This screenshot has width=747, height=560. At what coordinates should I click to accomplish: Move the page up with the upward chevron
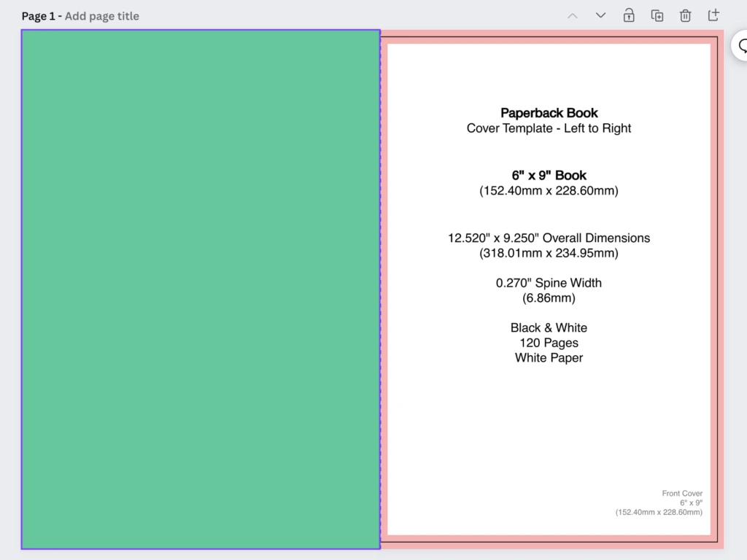click(573, 15)
